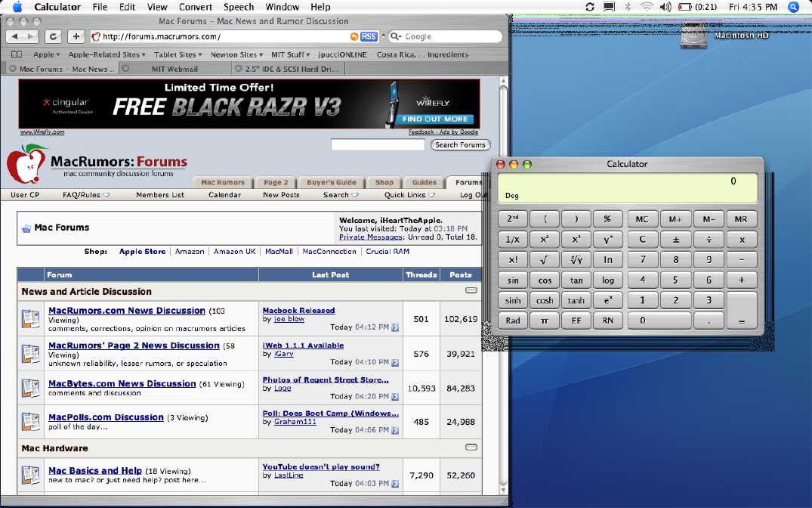Expand the Apple bookmarks folder

(46, 54)
